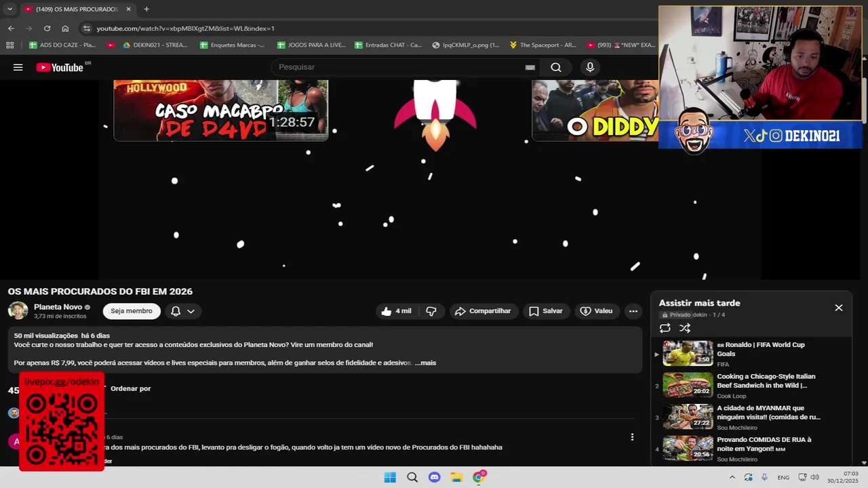Click the Compartilhar share button
868x488 pixels.
click(483, 311)
